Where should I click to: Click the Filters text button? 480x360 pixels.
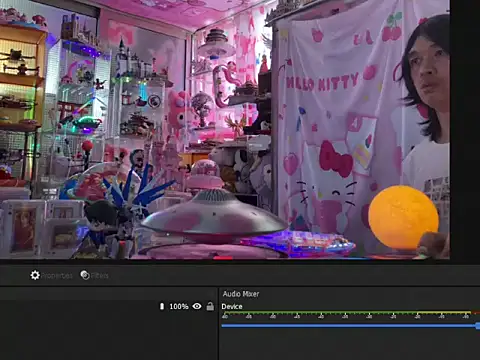tap(100, 276)
